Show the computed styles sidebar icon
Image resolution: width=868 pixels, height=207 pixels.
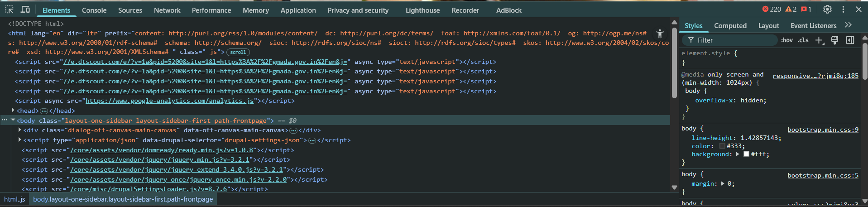click(850, 40)
